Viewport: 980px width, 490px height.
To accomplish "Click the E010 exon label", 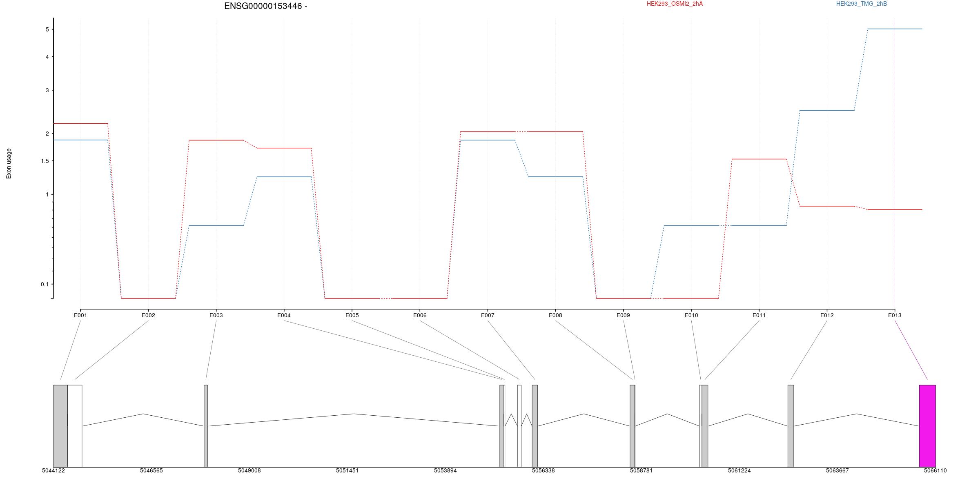I will point(691,315).
